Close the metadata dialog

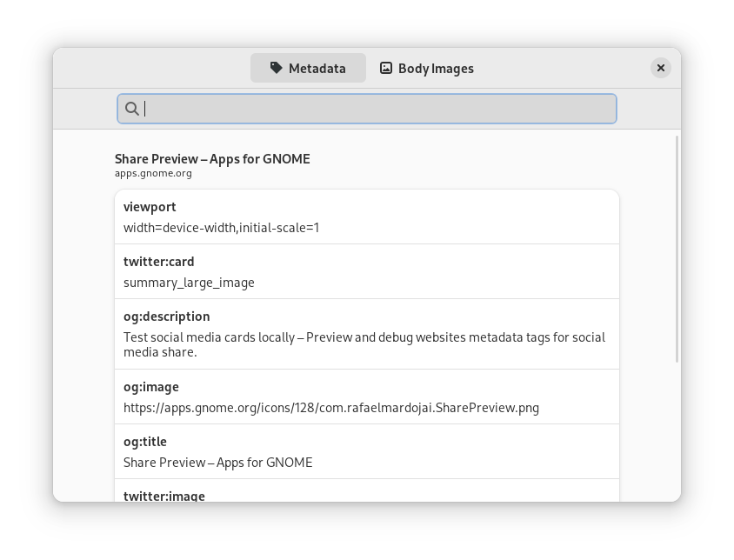[x=660, y=69]
